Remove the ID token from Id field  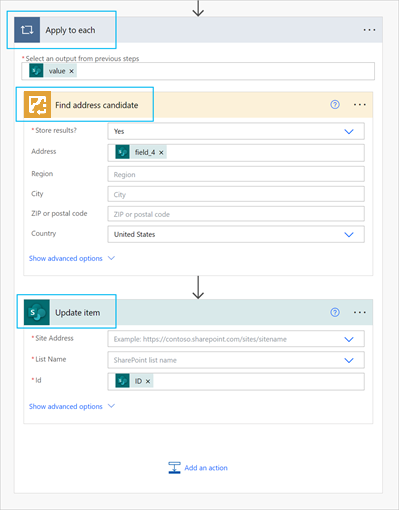click(148, 381)
